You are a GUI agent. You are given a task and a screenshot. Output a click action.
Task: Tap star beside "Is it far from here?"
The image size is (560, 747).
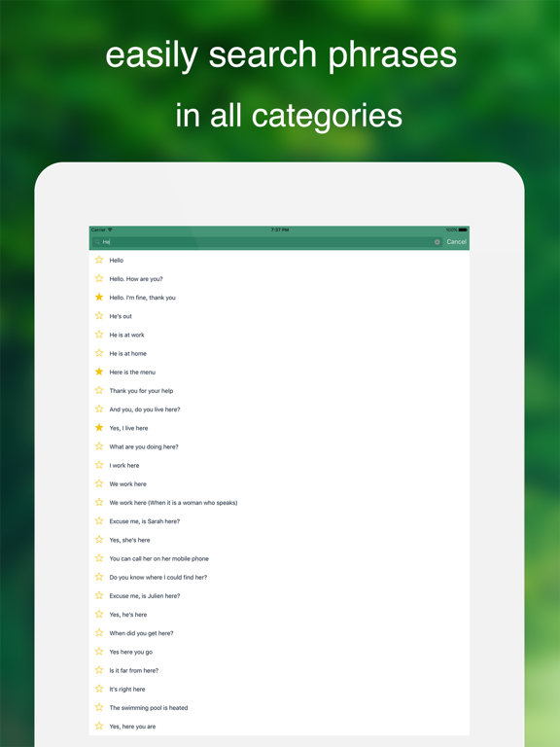pos(99,670)
